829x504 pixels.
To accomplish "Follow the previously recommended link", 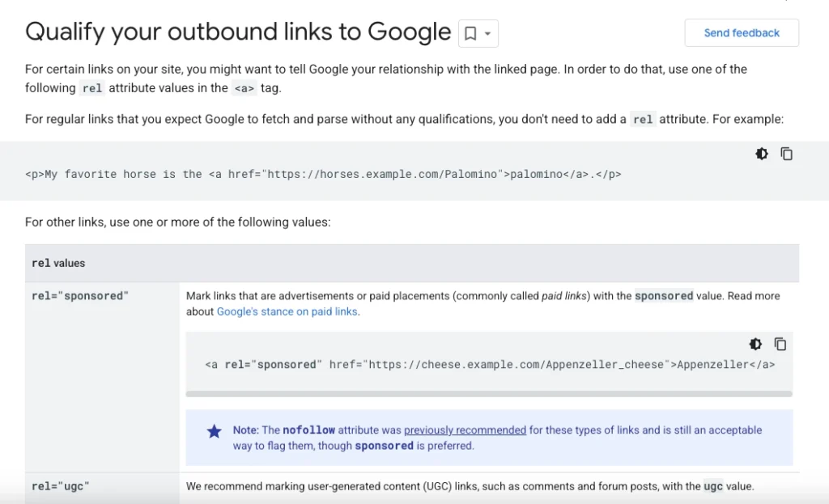I will [x=465, y=430].
